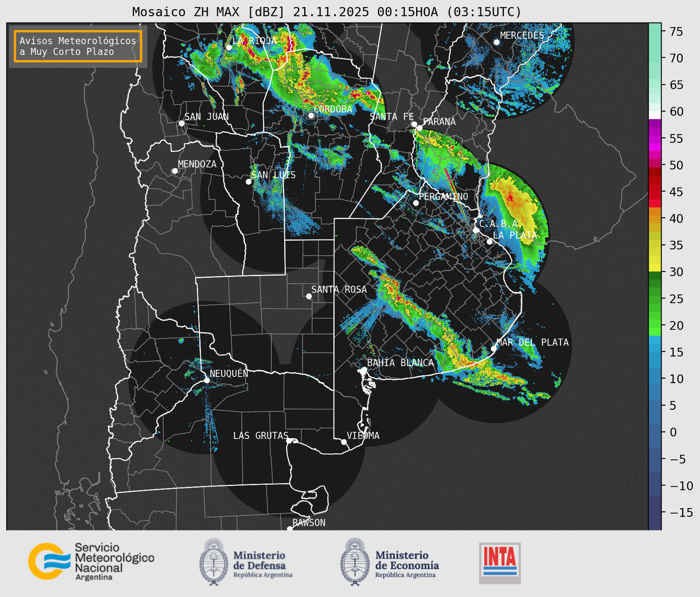Screen dimensions: 700x597
Task: Click the NEUQUÉN label text
Action: coord(229,373)
